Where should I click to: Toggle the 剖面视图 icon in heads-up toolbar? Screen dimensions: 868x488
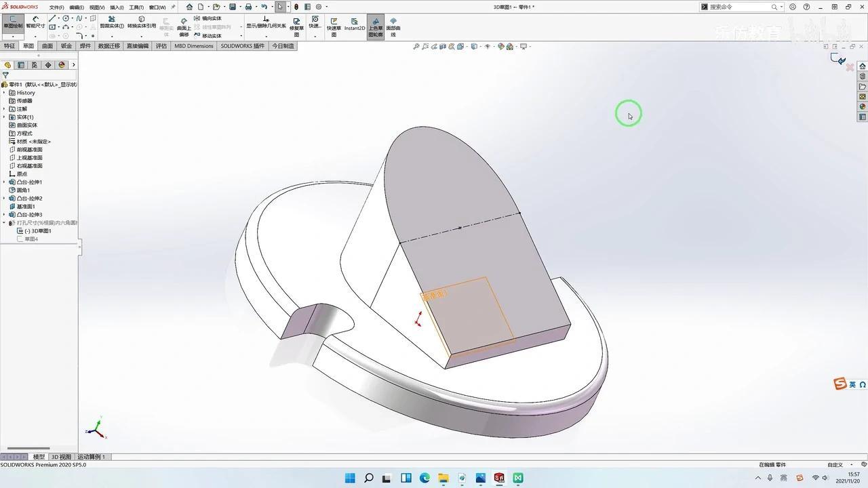tap(443, 46)
